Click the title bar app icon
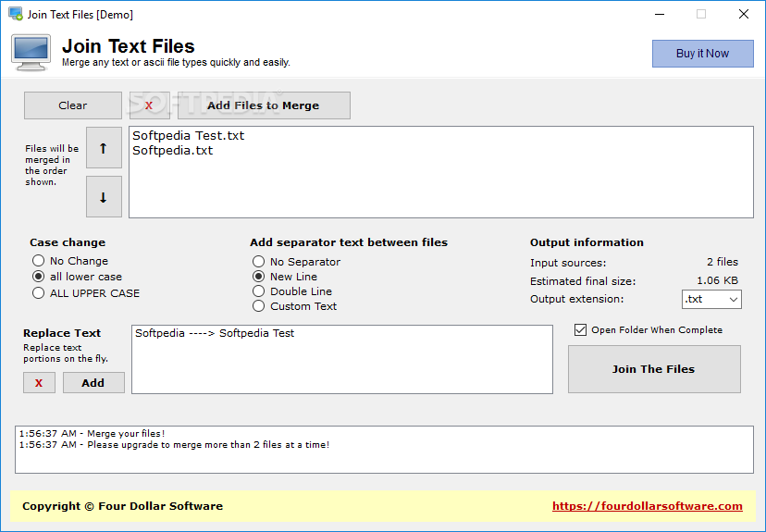This screenshot has width=766, height=532. point(16,14)
